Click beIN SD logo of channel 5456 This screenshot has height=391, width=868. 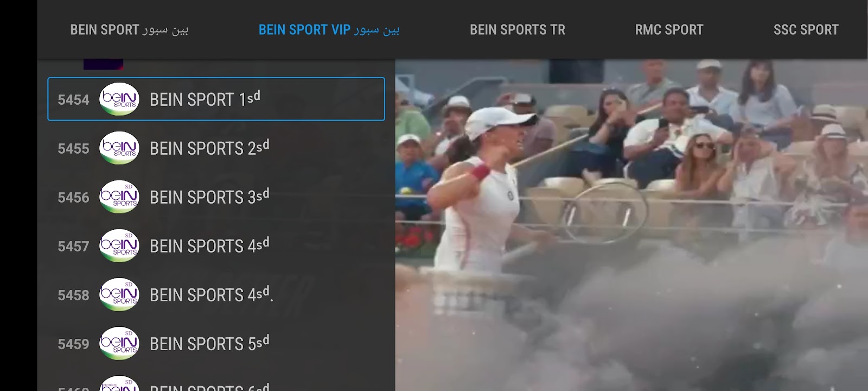pyautogui.click(x=119, y=197)
